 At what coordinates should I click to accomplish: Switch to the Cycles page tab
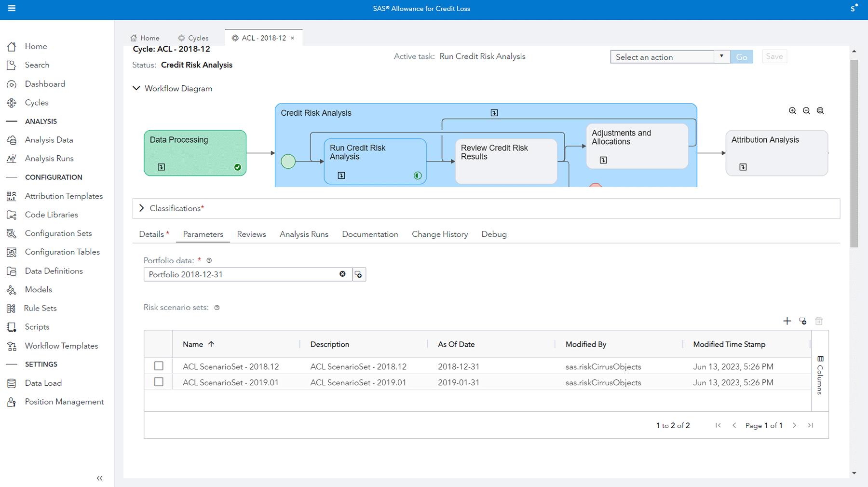pos(193,38)
